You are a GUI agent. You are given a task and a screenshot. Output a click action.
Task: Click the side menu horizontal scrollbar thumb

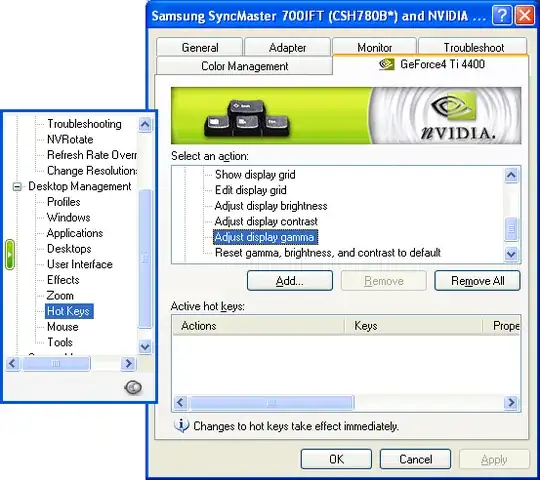pos(56,363)
